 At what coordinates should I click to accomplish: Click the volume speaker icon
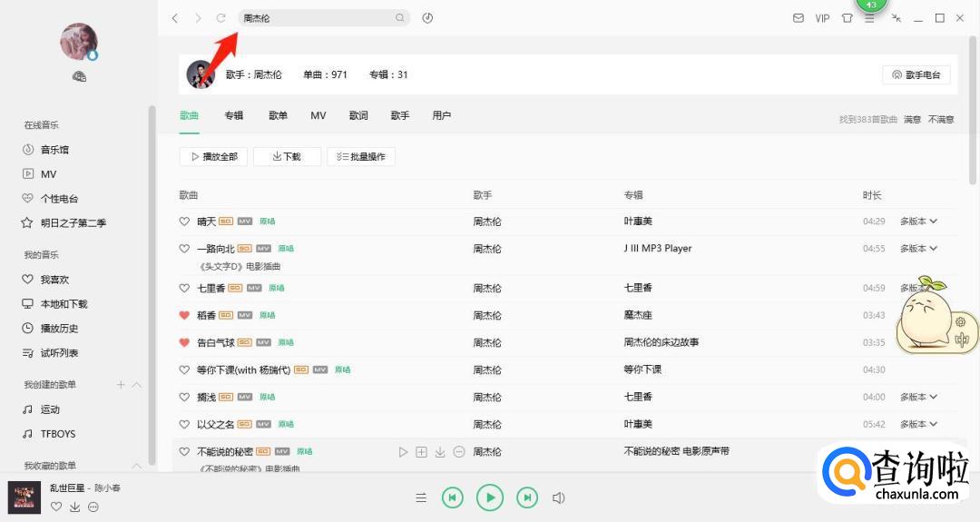559,498
